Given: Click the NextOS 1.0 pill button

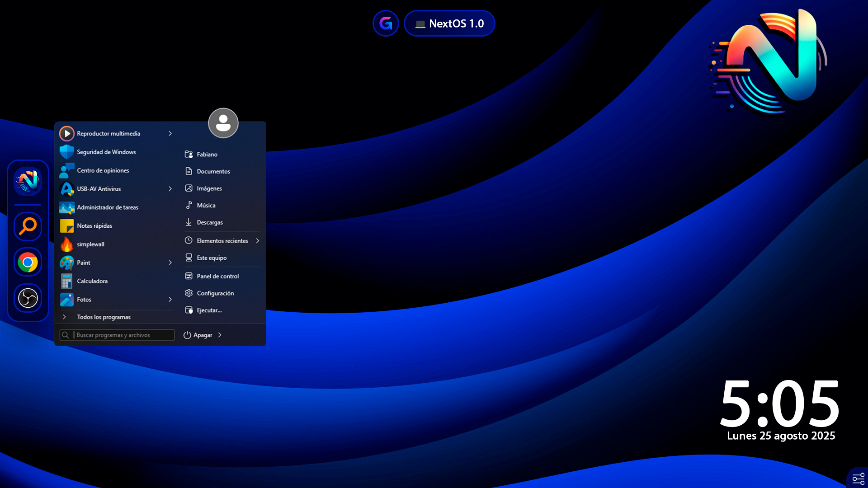Looking at the screenshot, I should click(x=449, y=23).
